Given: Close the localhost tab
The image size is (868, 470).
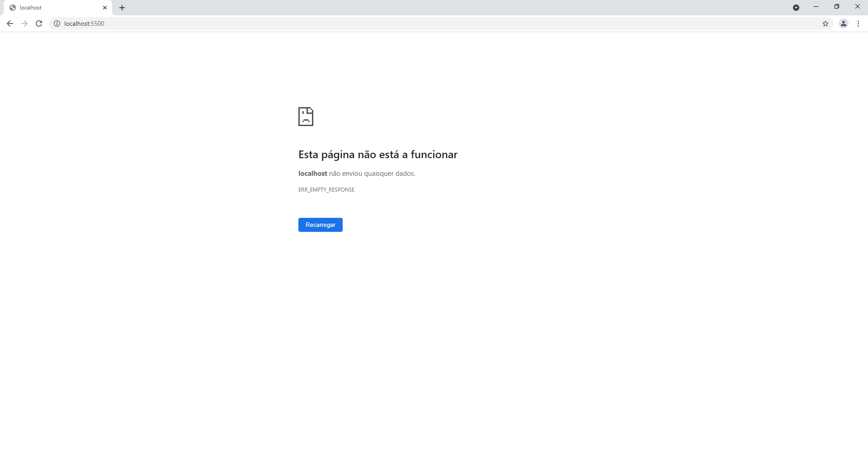Looking at the screenshot, I should (x=105, y=8).
